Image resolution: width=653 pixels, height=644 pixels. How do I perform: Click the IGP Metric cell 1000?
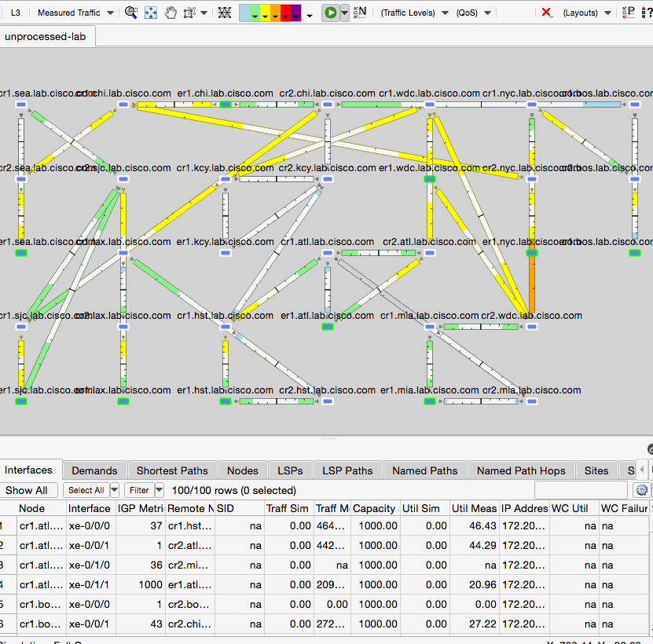tap(141, 584)
